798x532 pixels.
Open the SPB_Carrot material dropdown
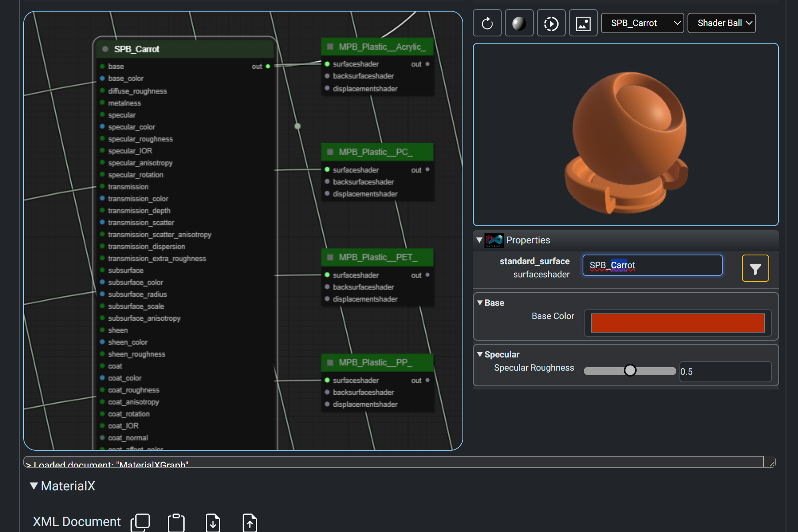(642, 23)
